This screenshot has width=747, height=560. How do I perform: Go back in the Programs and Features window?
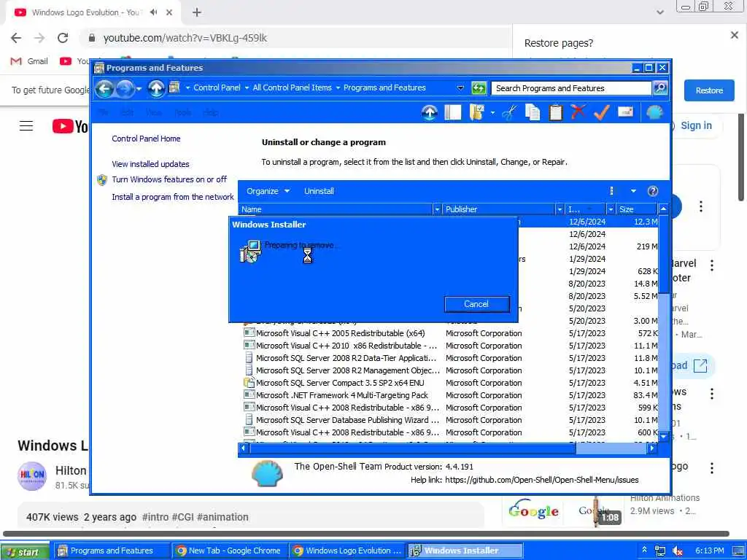(x=104, y=88)
